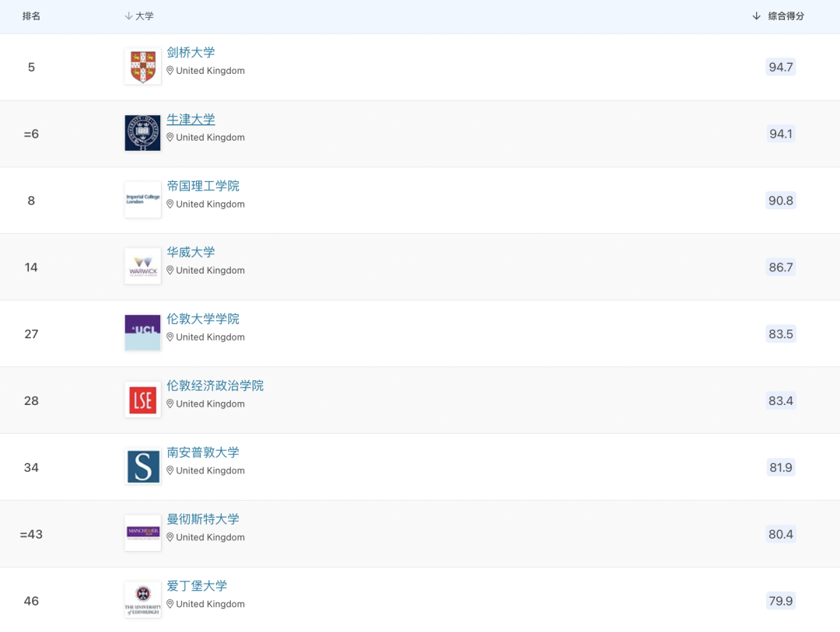The image size is (840, 632).
Task: Click the score 83.4 badge
Action: (x=781, y=400)
